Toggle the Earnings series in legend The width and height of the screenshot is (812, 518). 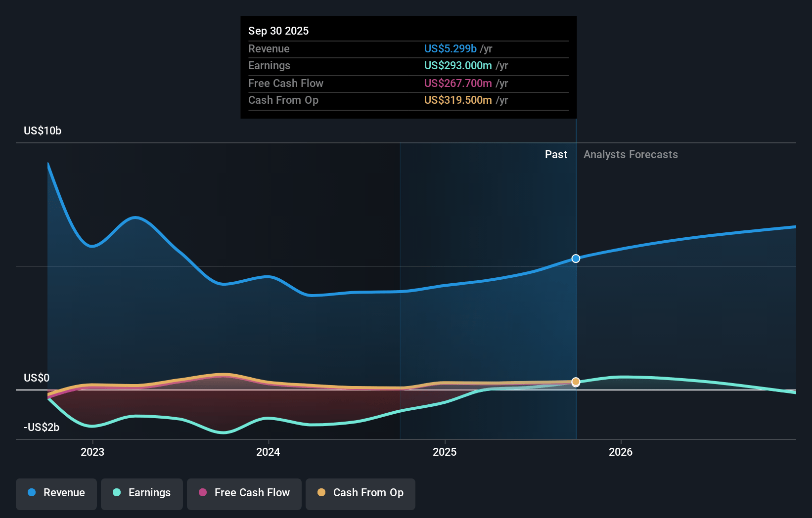142,493
